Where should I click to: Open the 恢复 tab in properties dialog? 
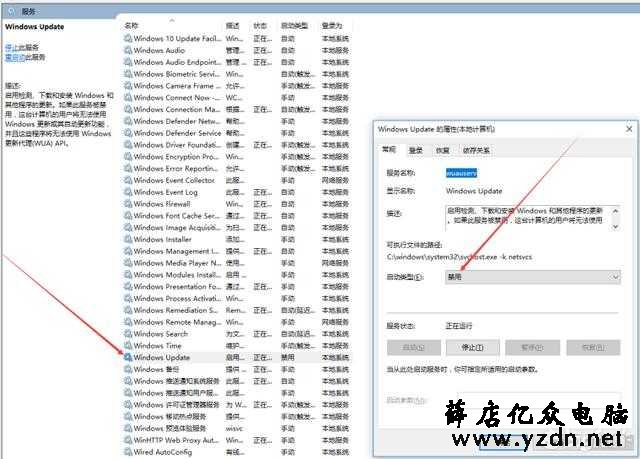point(442,151)
